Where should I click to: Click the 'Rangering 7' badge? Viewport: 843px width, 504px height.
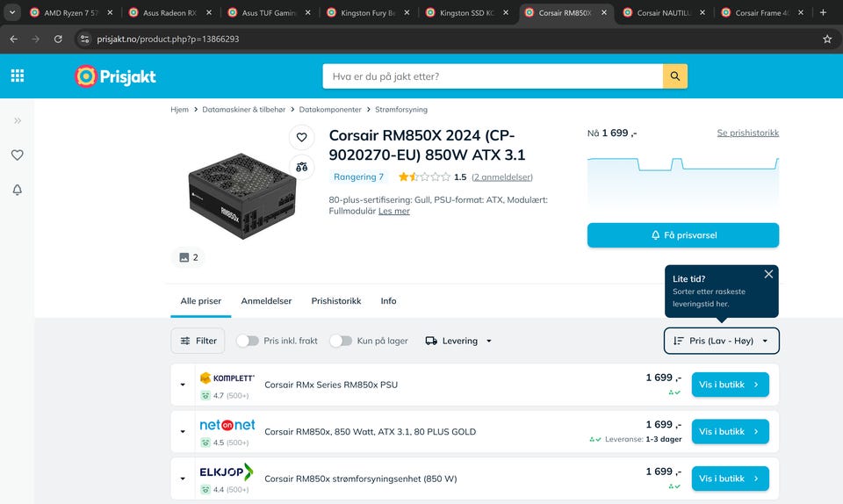[x=358, y=176]
